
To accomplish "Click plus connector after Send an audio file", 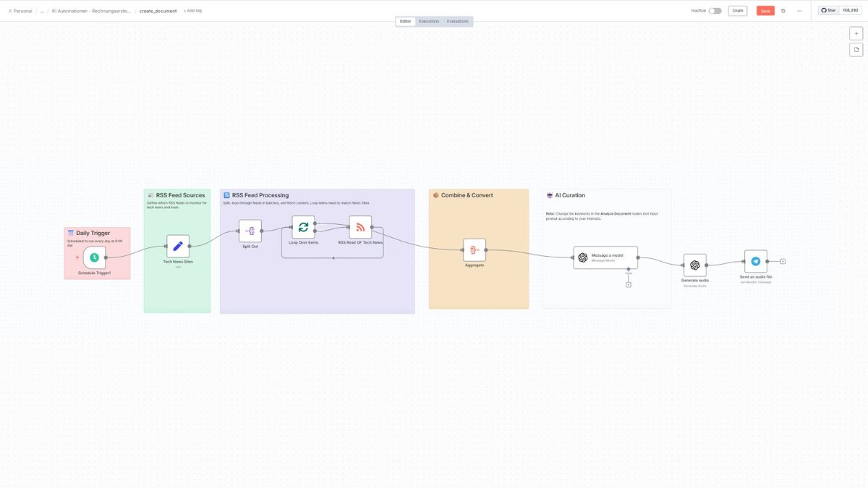I will (783, 261).
